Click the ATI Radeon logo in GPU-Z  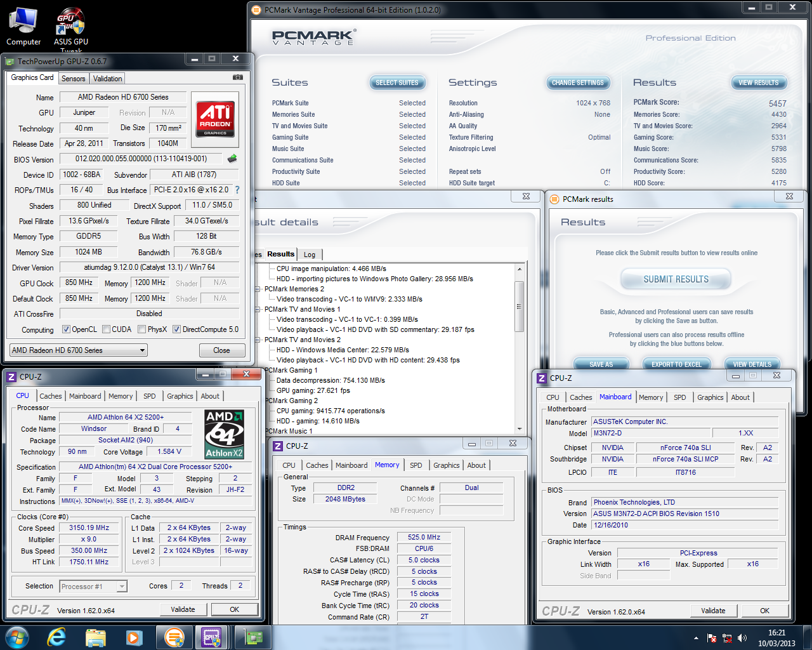point(215,119)
